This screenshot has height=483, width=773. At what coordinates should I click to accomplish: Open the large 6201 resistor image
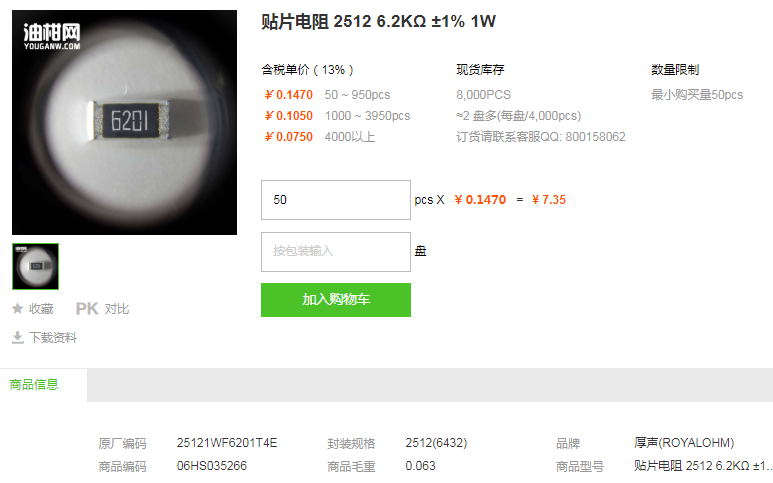124,122
